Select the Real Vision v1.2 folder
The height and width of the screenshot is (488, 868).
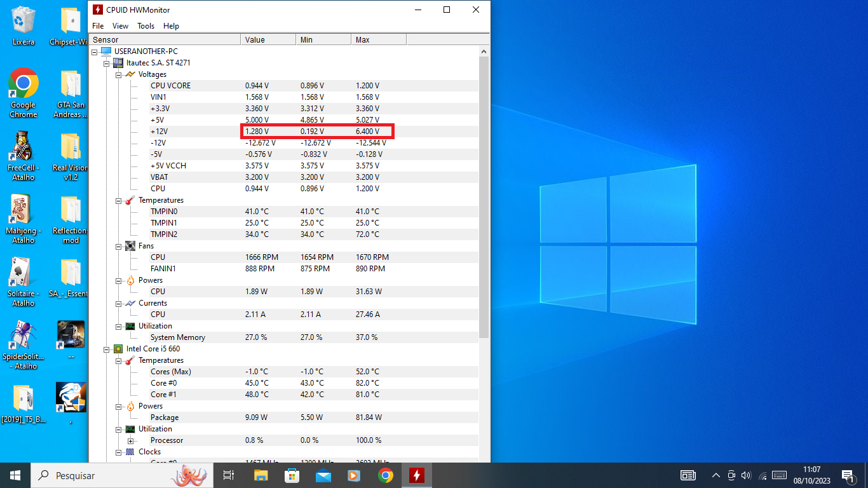coord(71,156)
